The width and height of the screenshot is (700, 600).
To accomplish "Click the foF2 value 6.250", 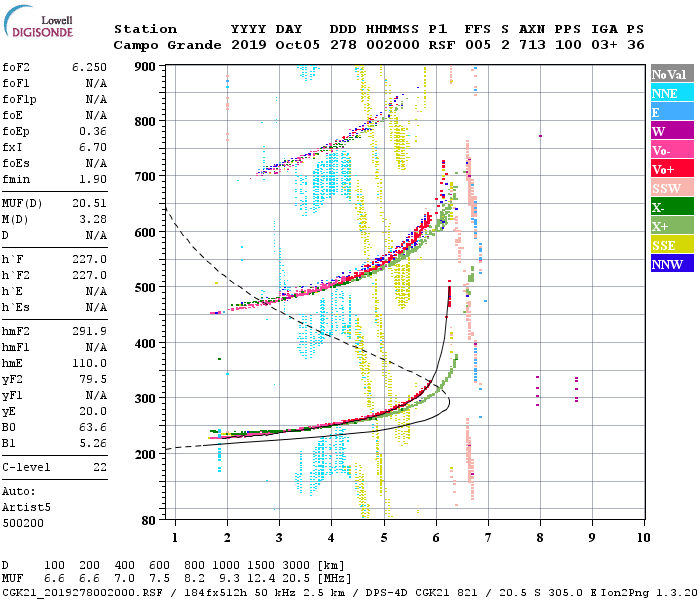I will click(x=89, y=67).
